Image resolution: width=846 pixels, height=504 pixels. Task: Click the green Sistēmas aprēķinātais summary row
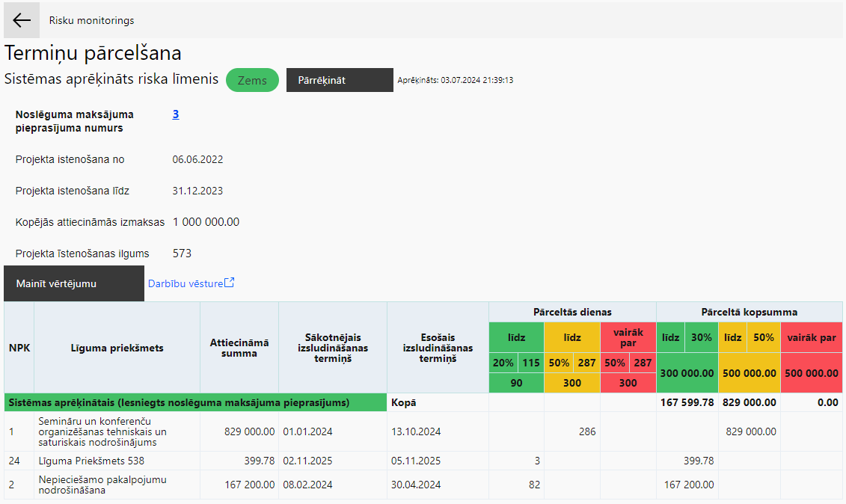195,402
